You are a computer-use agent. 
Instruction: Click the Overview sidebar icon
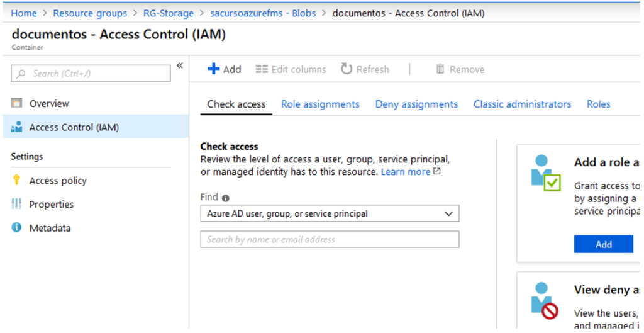point(16,103)
